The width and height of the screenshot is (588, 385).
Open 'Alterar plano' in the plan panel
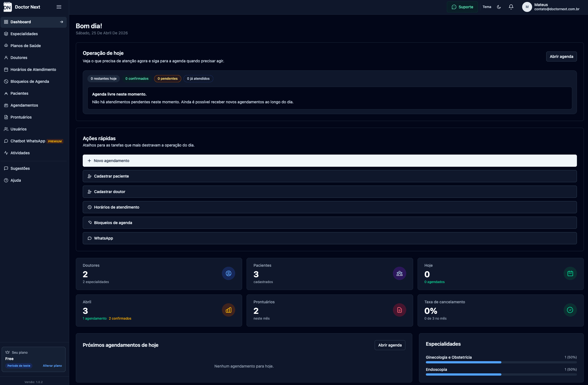click(x=52, y=365)
